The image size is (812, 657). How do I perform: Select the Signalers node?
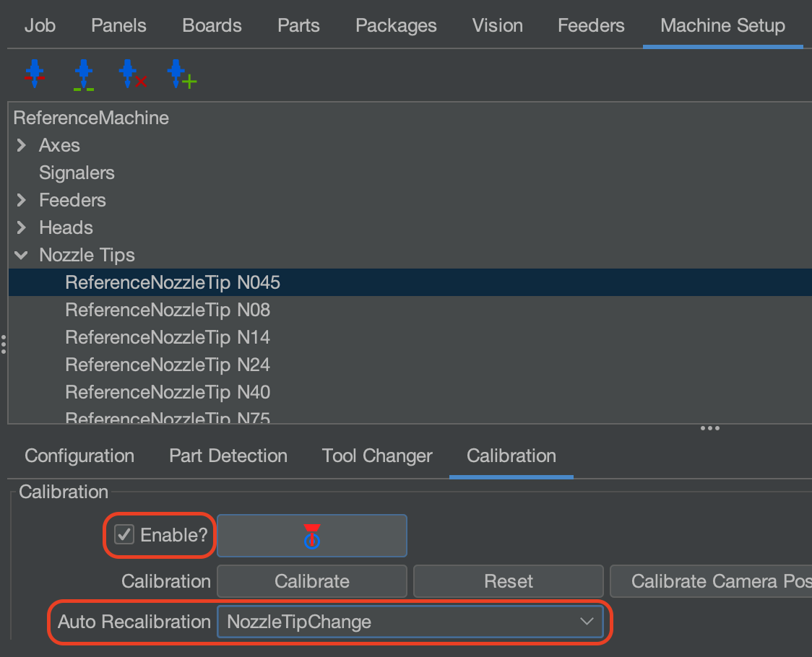click(77, 173)
